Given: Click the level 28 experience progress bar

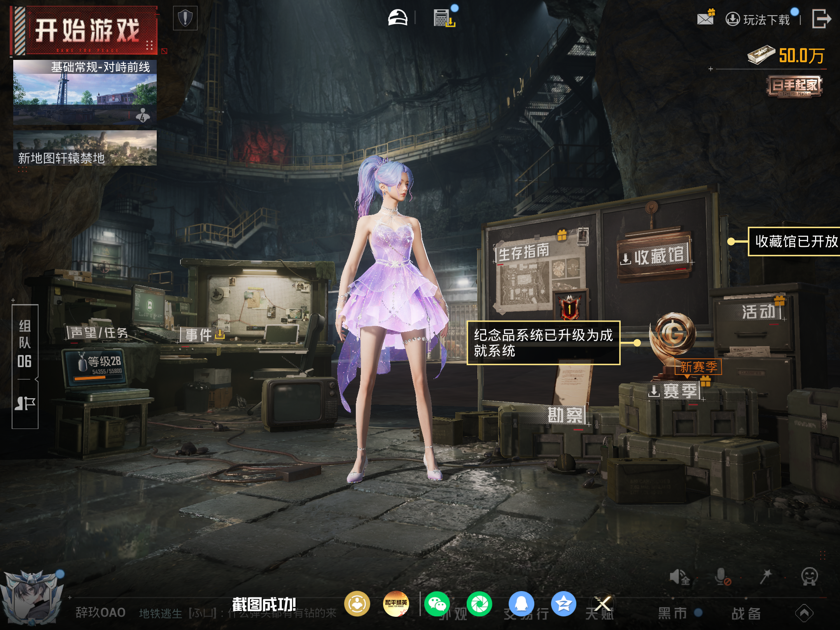Looking at the screenshot, I should [x=97, y=377].
